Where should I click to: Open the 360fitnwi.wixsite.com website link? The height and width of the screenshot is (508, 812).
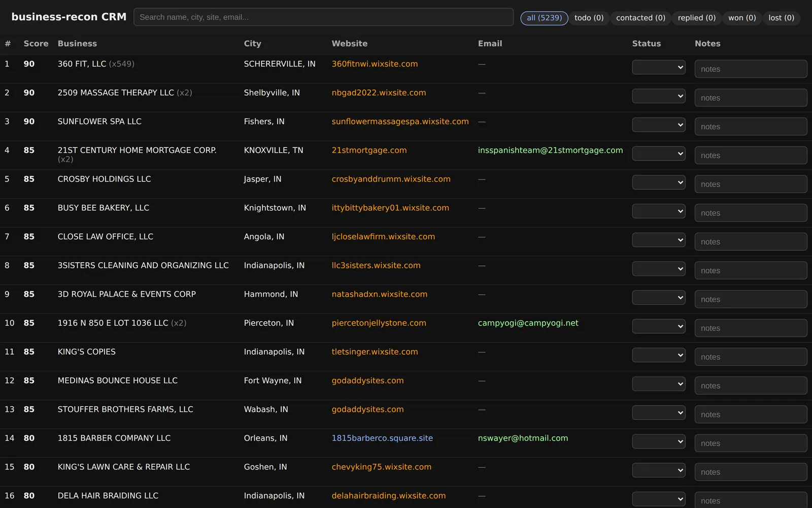pyautogui.click(x=375, y=64)
